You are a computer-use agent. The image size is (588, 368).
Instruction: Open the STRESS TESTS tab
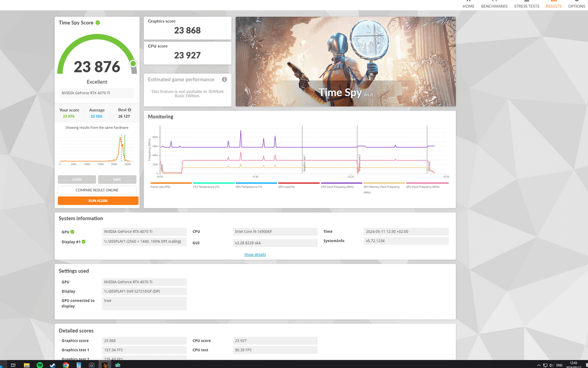526,4
